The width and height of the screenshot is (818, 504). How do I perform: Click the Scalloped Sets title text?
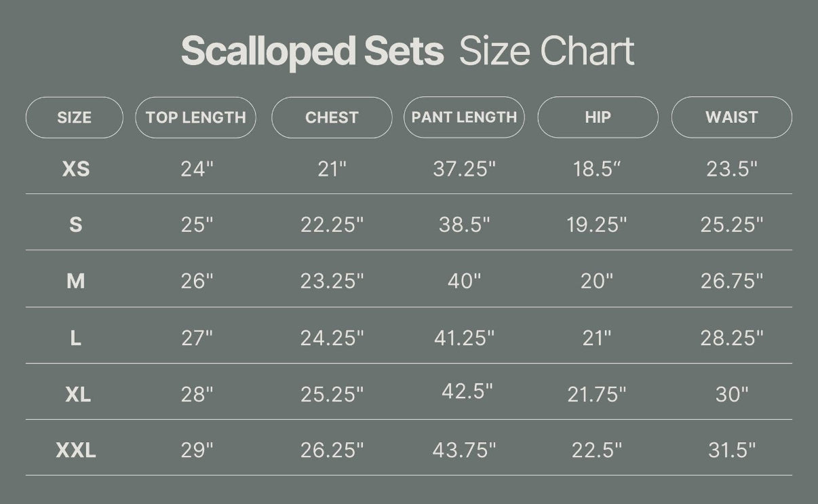click(x=312, y=52)
